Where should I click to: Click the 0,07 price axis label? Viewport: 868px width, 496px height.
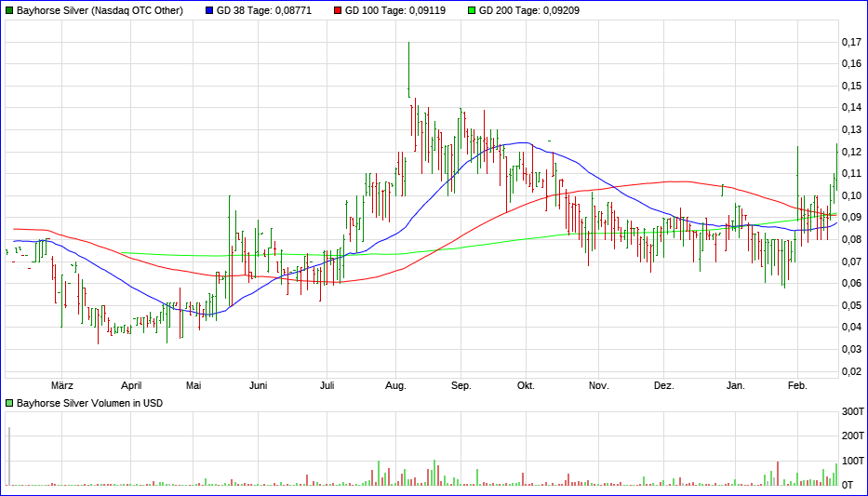(x=851, y=261)
